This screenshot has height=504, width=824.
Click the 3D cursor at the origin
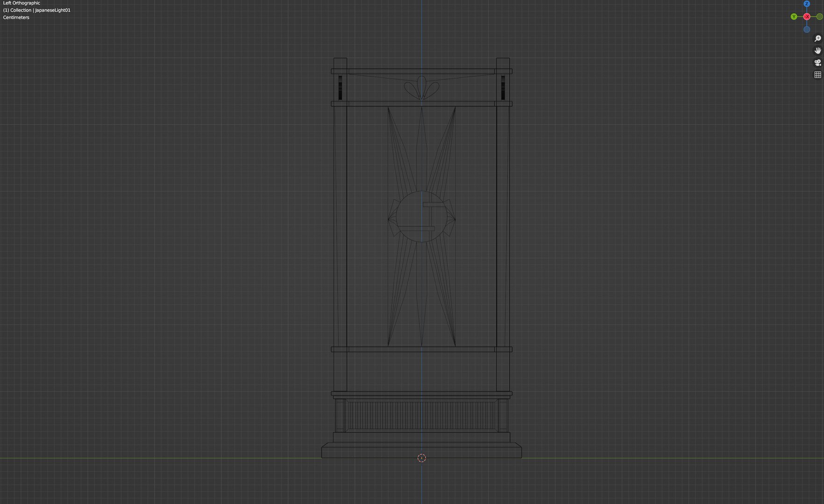pos(421,458)
